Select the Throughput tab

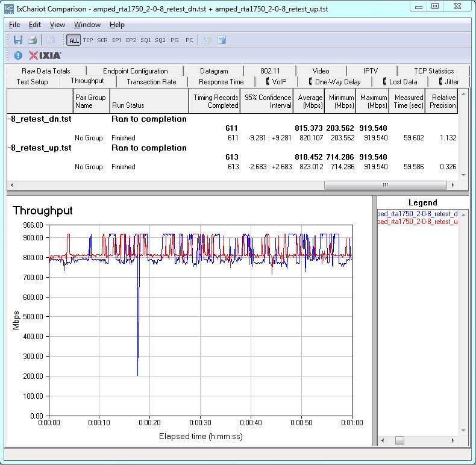click(87, 81)
